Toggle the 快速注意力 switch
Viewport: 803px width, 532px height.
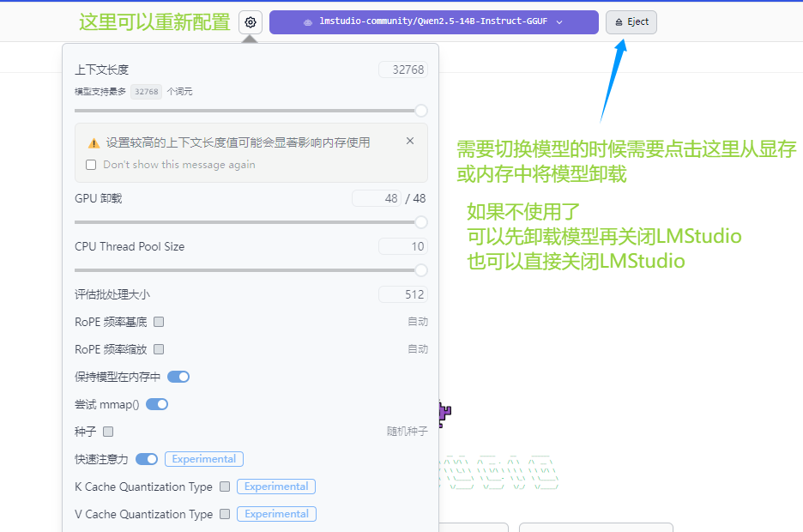[147, 459]
